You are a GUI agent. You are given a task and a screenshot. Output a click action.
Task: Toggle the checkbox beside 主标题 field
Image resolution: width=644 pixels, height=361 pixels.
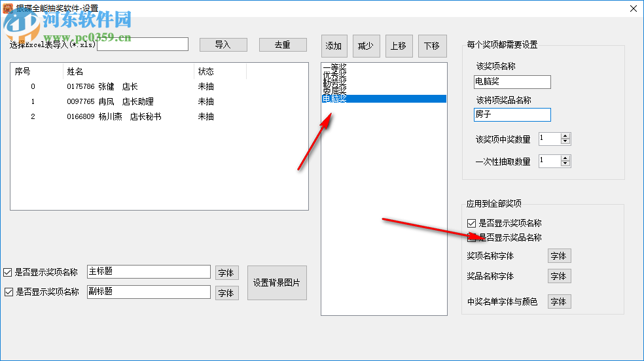tap(7, 273)
